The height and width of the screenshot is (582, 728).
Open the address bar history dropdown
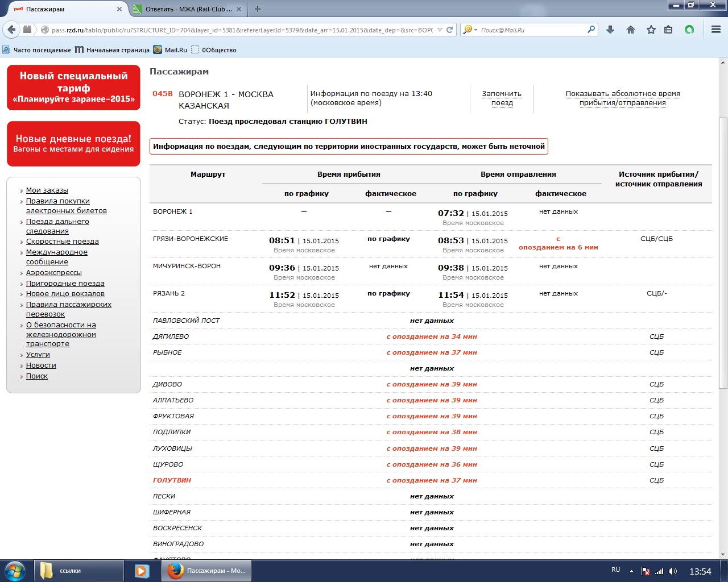tap(440, 30)
